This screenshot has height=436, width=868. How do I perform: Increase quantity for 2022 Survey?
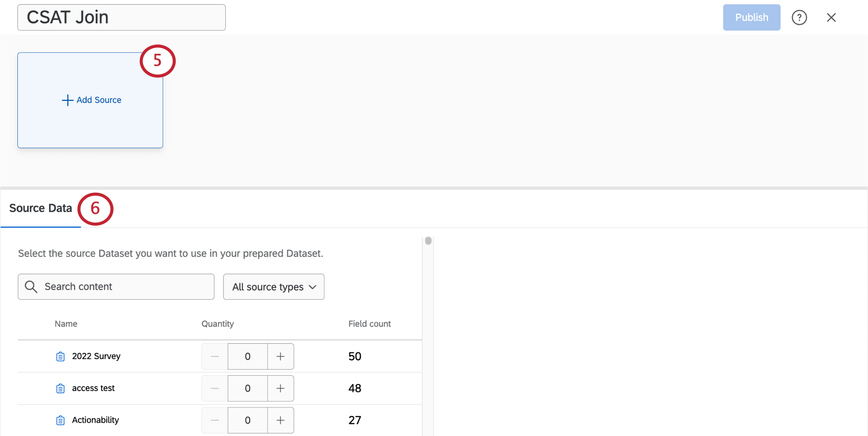click(280, 356)
